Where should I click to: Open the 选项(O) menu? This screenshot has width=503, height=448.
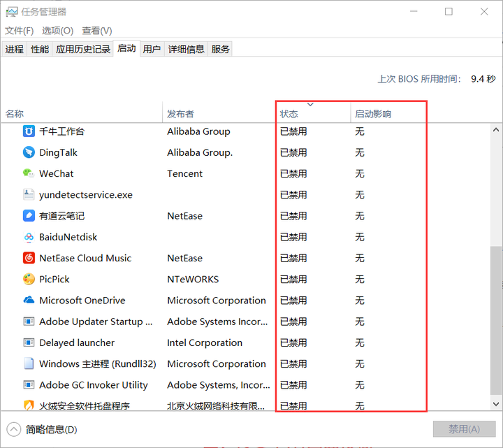[x=58, y=31]
